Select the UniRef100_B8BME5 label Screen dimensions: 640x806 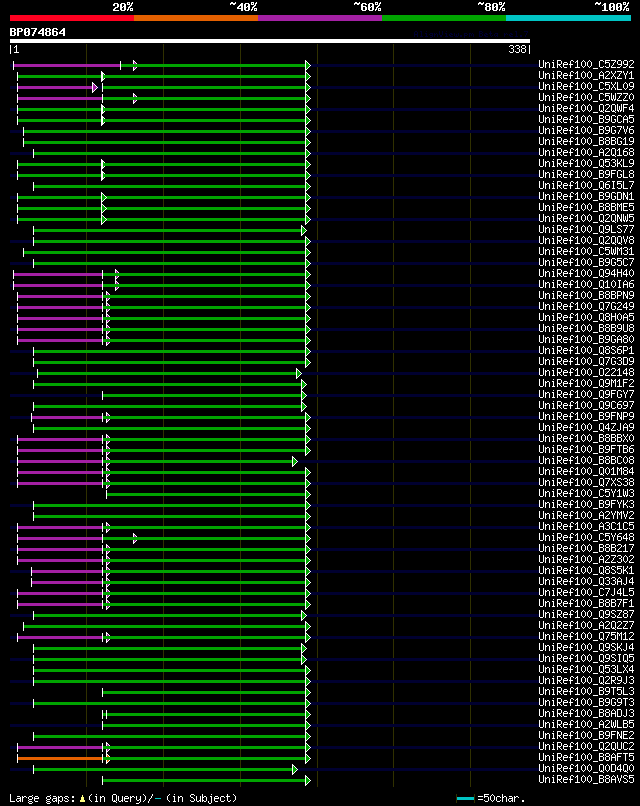pos(586,208)
